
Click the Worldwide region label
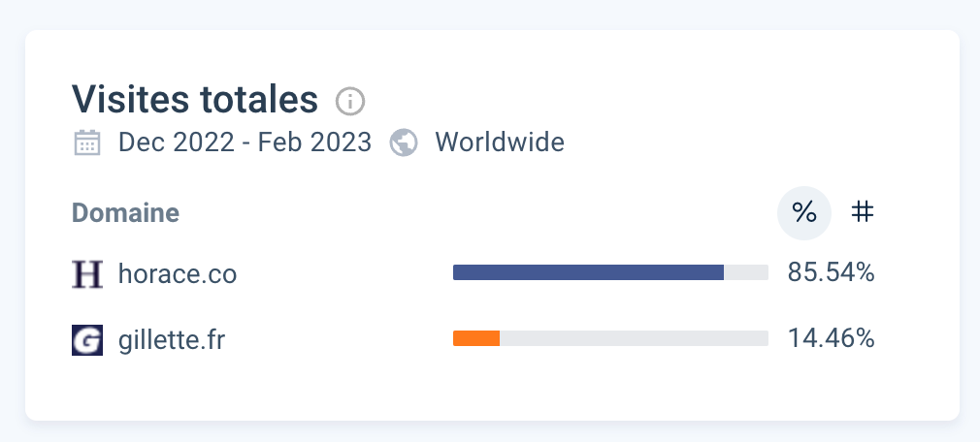point(500,142)
